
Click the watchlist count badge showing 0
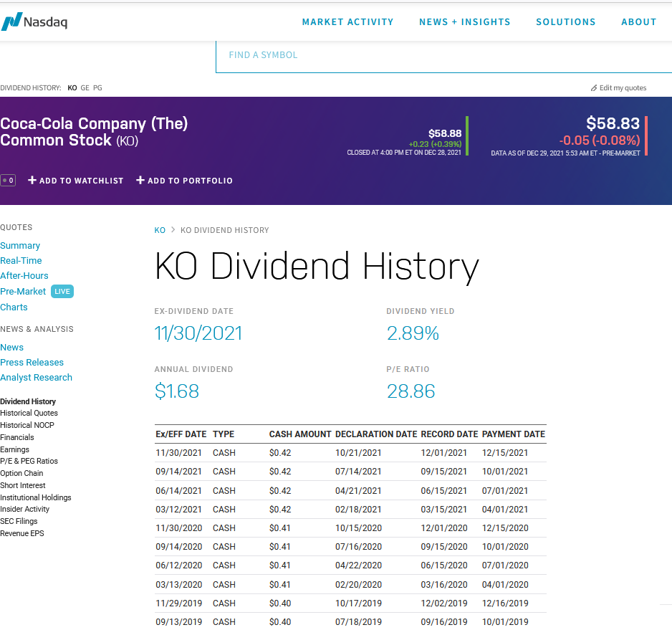point(8,181)
